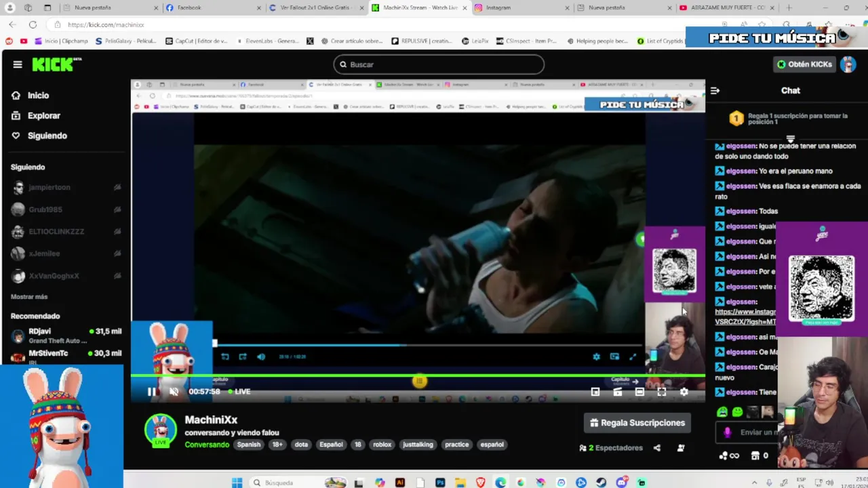The image size is (868, 488).
Task: Select the green crying emote in chat
Action: point(722,411)
